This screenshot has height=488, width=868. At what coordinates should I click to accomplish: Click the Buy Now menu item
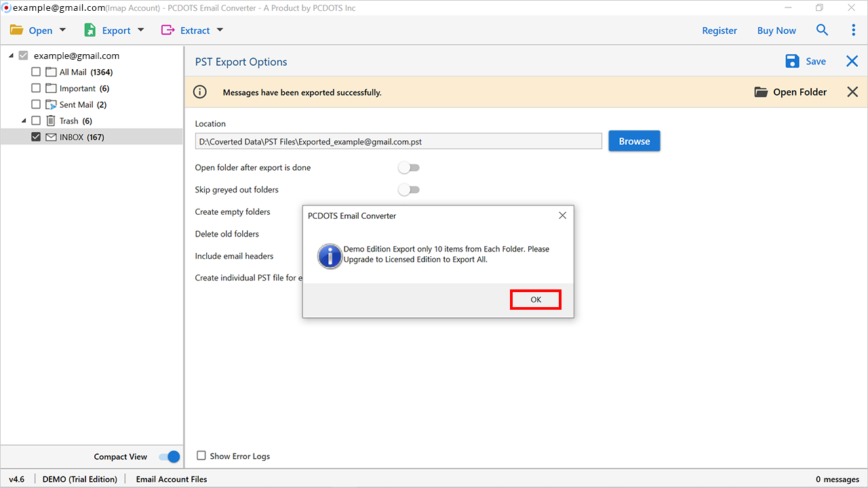coord(776,30)
